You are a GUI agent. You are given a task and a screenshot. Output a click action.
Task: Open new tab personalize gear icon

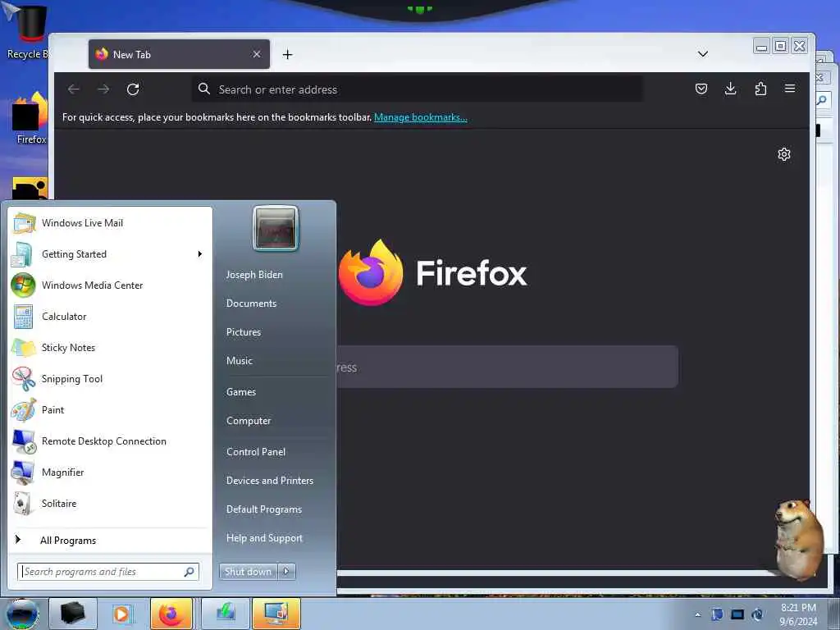[783, 154]
